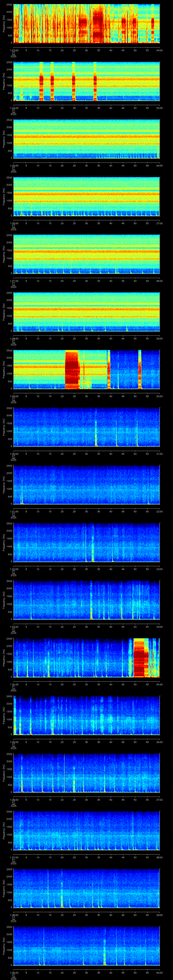Choose the spectrogram panel starting at 1:31:00
The height and width of the screenshot is (980, 173).
tap(86, 485)
